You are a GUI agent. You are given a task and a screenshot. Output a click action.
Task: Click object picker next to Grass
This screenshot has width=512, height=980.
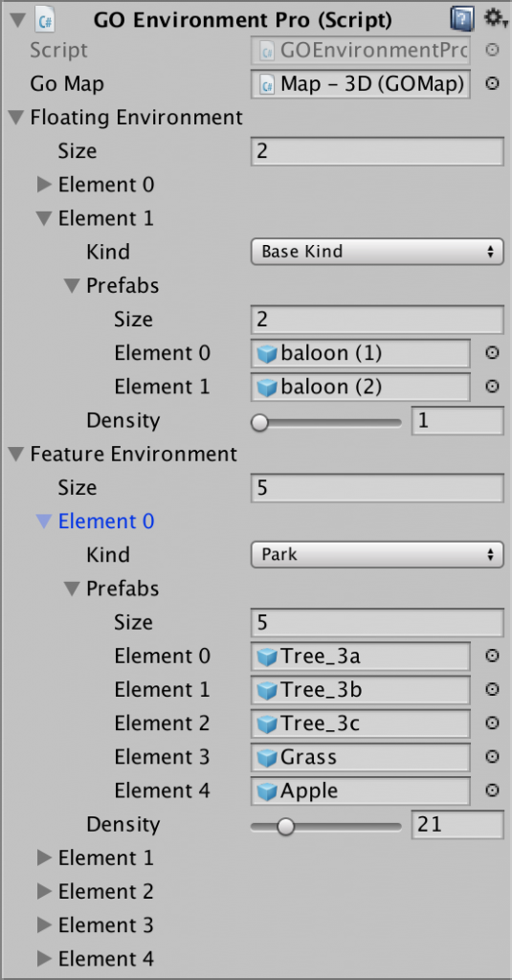(493, 758)
